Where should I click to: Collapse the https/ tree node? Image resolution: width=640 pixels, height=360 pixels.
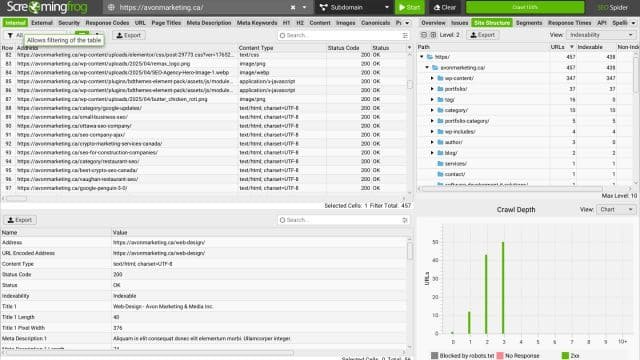click(422, 57)
